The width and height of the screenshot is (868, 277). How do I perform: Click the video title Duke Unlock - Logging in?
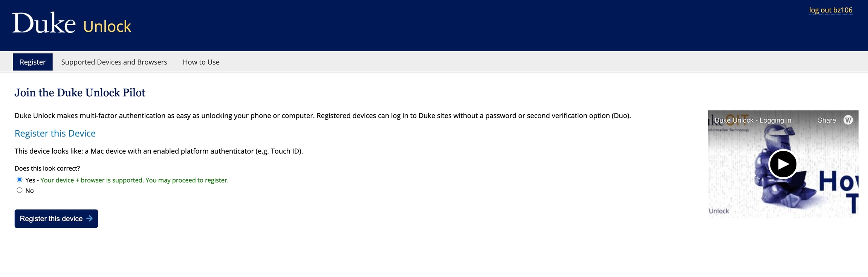(x=753, y=120)
